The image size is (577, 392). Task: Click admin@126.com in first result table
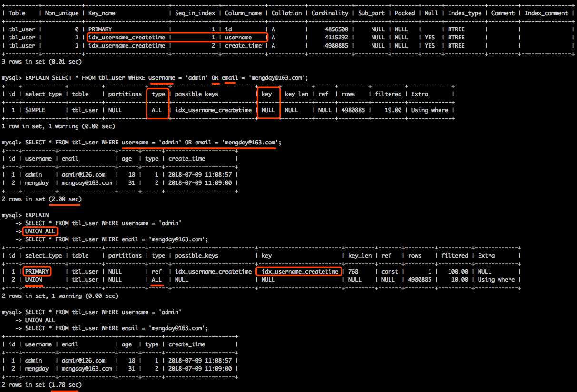84,175
